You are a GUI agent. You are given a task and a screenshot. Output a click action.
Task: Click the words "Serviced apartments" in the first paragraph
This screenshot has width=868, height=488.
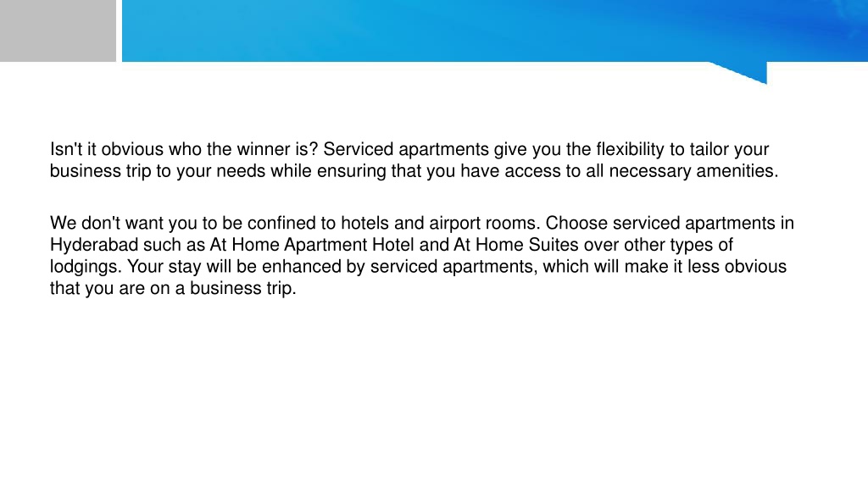click(406, 149)
